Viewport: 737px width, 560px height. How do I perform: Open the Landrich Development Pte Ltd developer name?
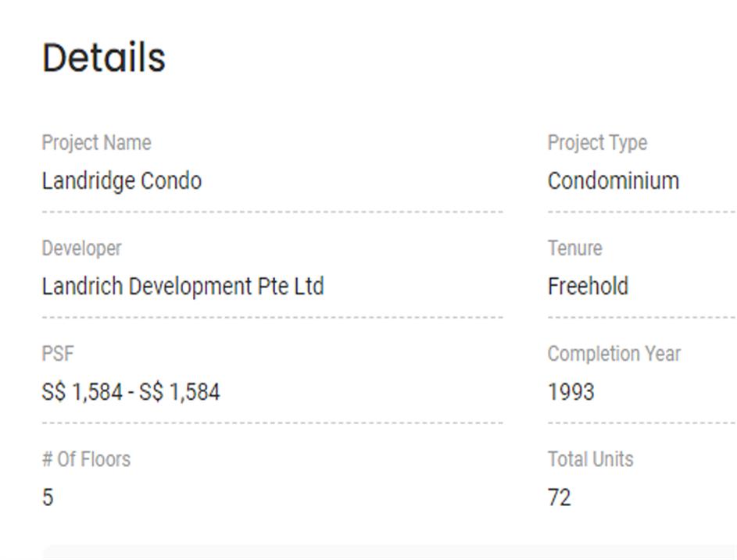(x=182, y=287)
